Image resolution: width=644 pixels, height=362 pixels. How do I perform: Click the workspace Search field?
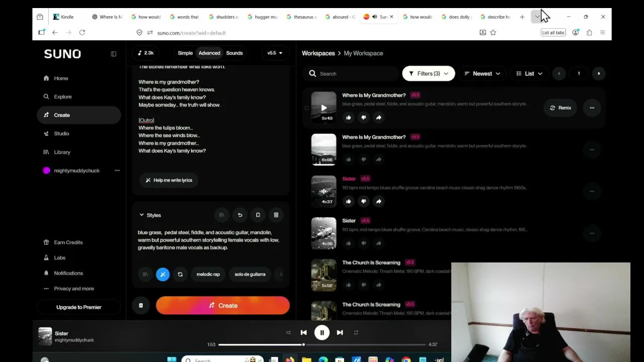[351, 74]
